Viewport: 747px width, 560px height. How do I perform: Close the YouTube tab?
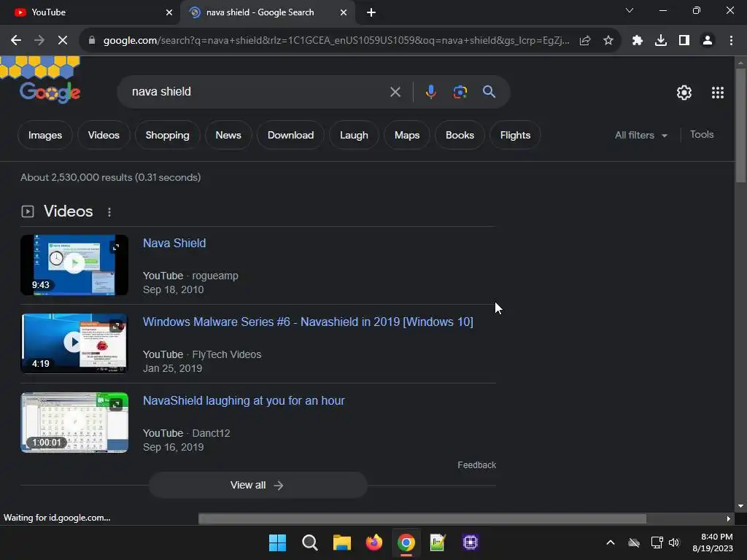(x=169, y=12)
